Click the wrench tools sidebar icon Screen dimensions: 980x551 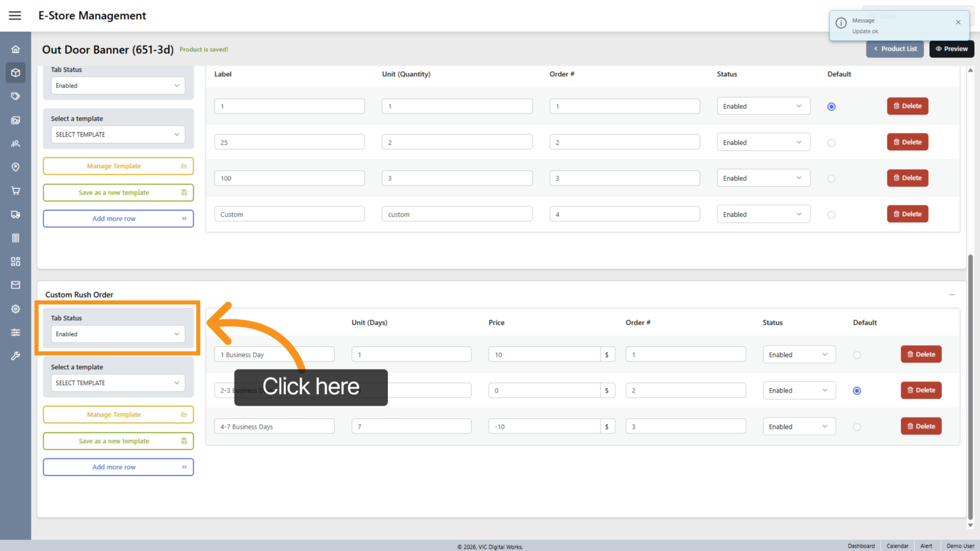tap(16, 356)
